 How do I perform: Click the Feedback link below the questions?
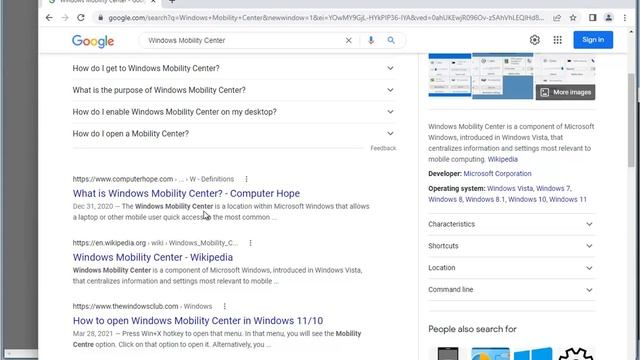(383, 148)
